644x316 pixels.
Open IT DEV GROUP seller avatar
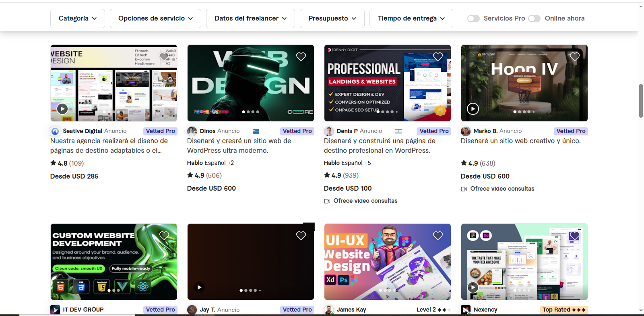click(55, 310)
